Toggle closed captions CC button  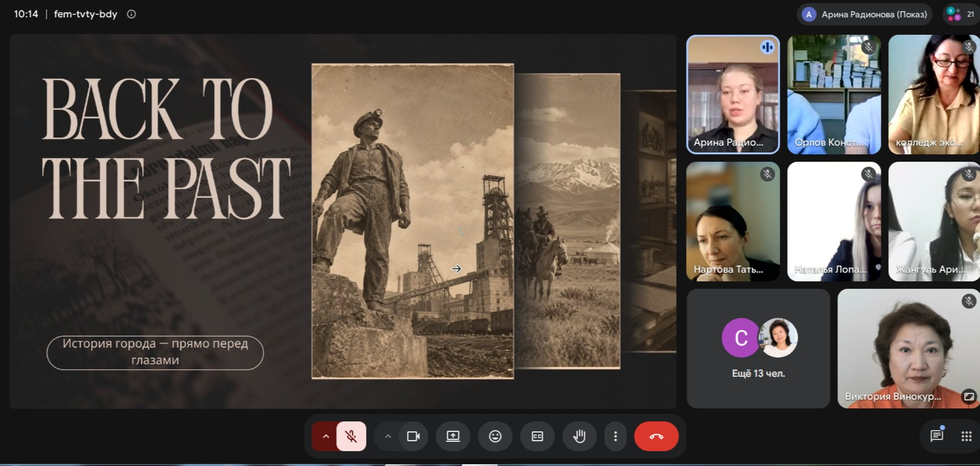(x=537, y=436)
